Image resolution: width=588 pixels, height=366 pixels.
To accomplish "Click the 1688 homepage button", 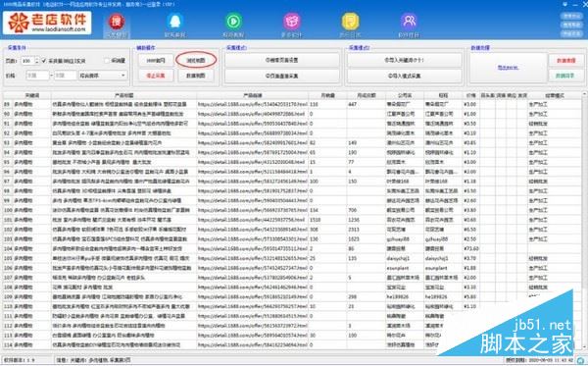I will tap(156, 61).
